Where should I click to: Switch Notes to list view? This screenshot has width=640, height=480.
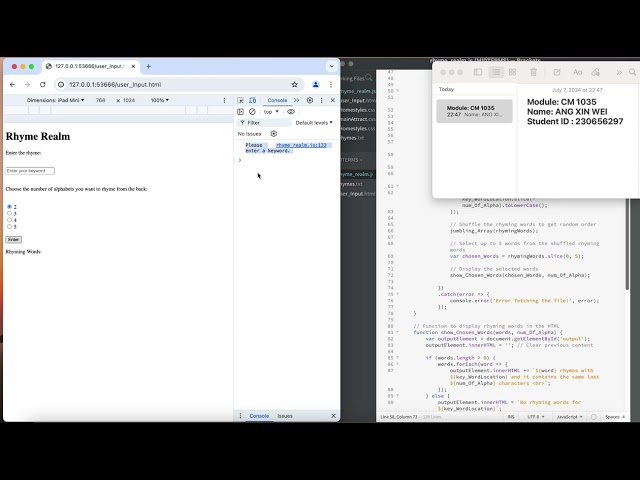[496, 72]
